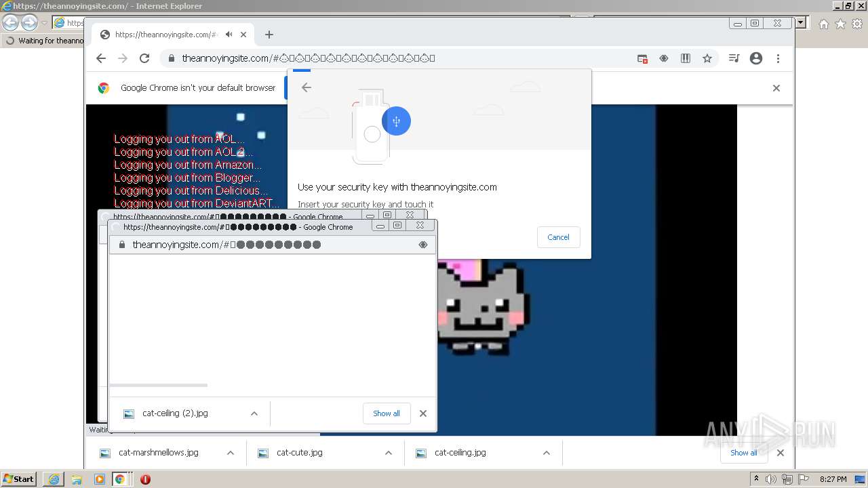Reload the page in main Chrome window
Screen dimensions: 868x488
click(x=144, y=58)
